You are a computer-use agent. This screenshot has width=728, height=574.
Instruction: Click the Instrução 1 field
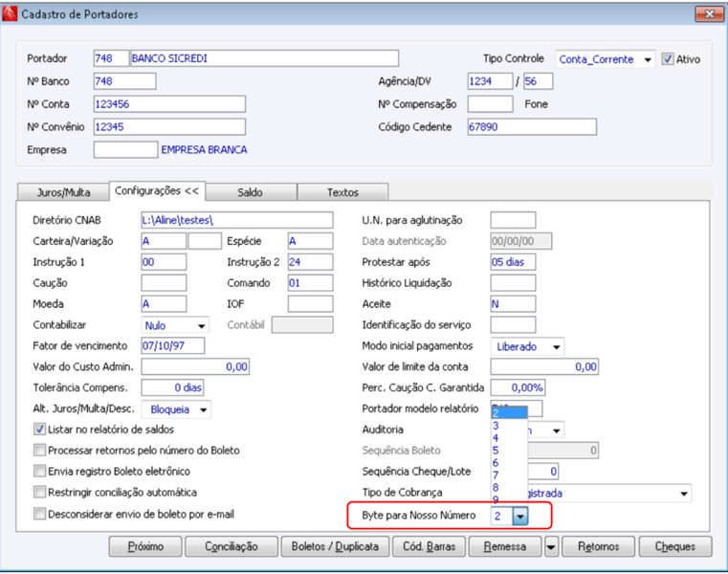(x=164, y=262)
